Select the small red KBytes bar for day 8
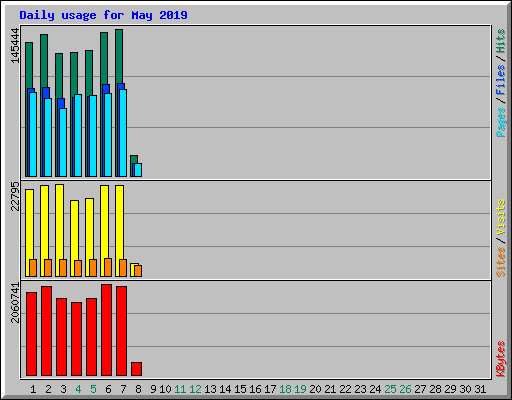The height and width of the screenshot is (400, 512). [x=136, y=369]
